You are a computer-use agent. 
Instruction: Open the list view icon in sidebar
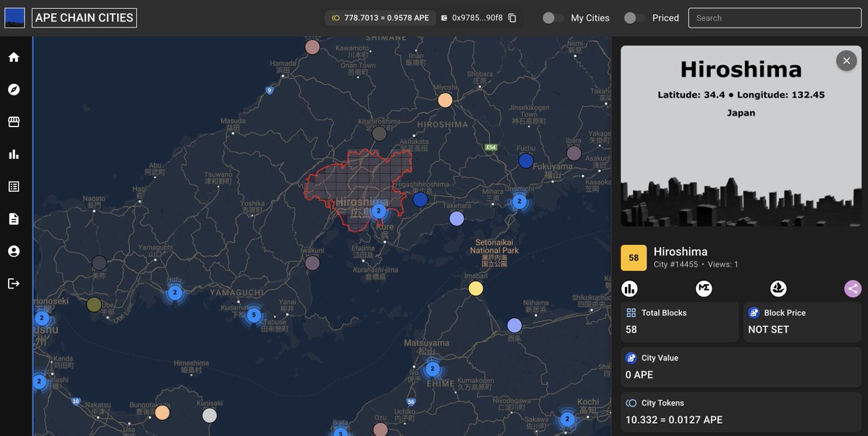(x=14, y=187)
